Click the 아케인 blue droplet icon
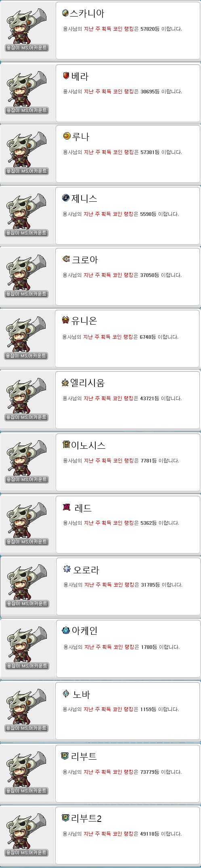Image resolution: width=201 pixels, height=868 pixels. click(66, 630)
